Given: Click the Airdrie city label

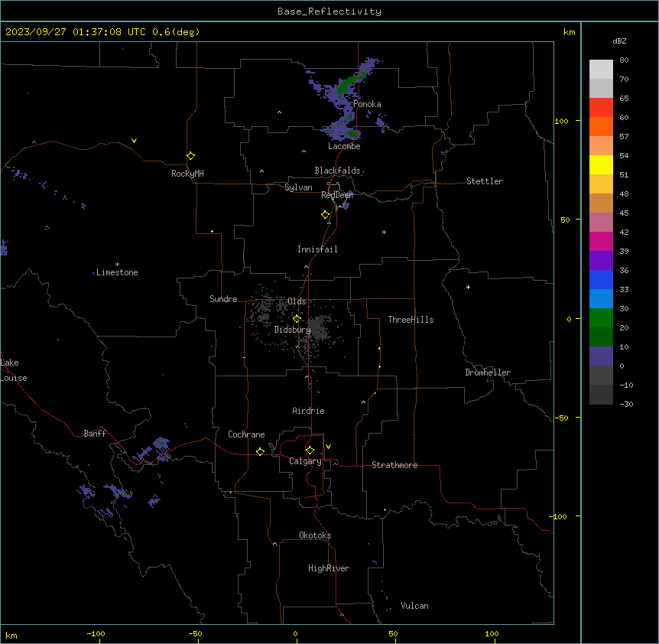Looking at the screenshot, I should click(x=309, y=411).
